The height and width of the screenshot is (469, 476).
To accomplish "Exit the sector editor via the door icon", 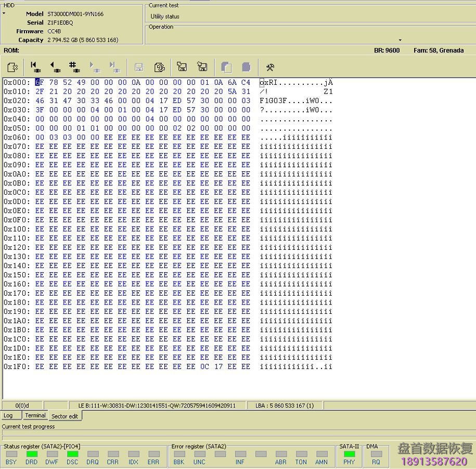I will click(x=12, y=67).
